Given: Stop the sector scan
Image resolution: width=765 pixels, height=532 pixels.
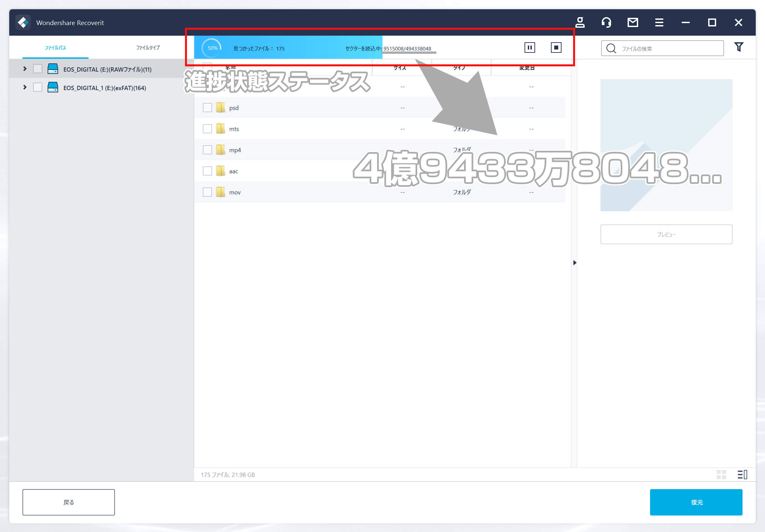Looking at the screenshot, I should [556, 48].
